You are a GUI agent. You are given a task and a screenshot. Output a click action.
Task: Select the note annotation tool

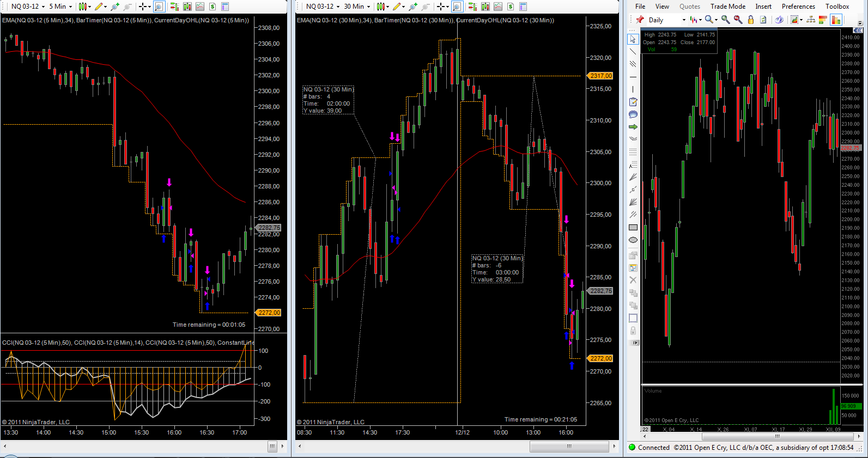tap(633, 102)
